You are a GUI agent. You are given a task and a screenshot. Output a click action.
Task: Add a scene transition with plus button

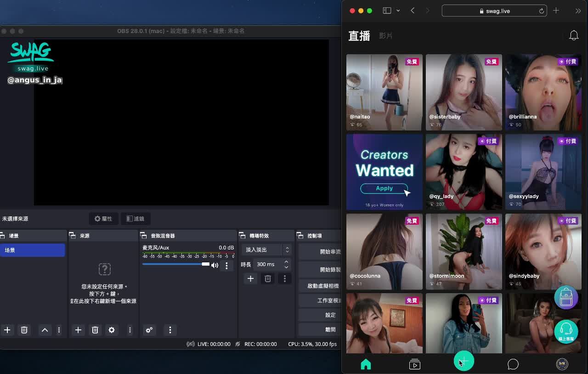coord(250,278)
